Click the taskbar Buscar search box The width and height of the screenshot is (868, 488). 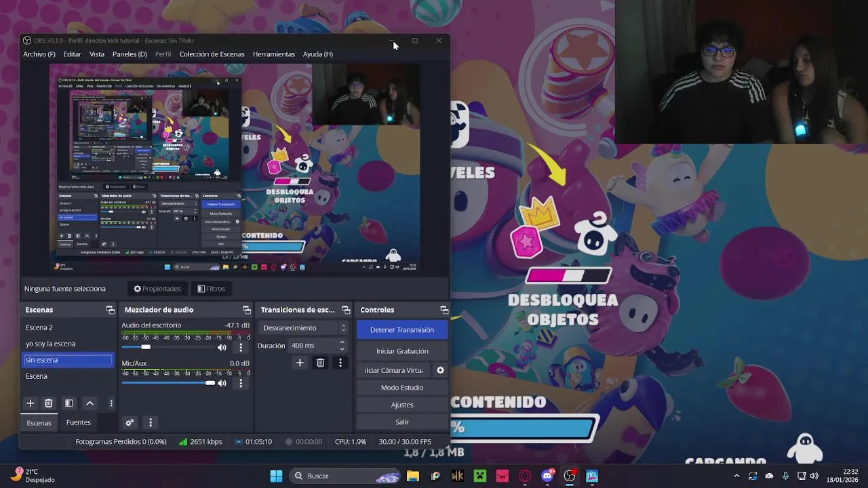tap(347, 476)
